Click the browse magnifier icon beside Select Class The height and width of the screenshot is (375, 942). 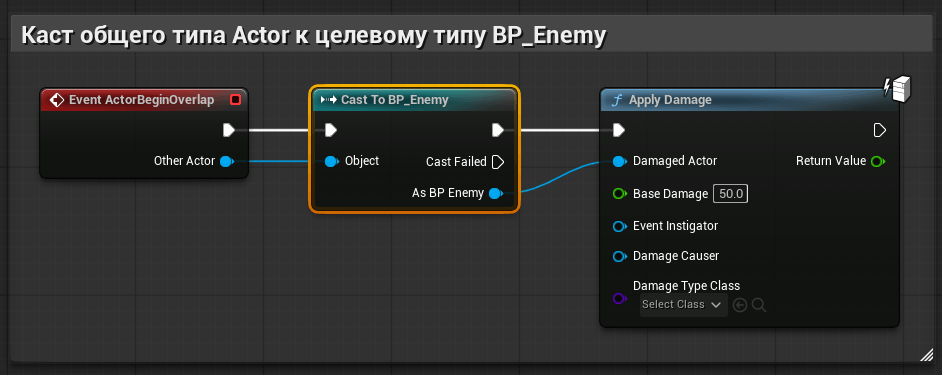click(759, 305)
